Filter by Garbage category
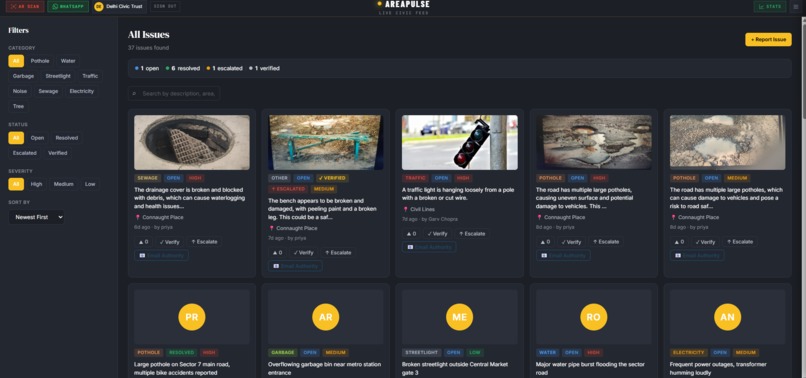 pos(24,76)
